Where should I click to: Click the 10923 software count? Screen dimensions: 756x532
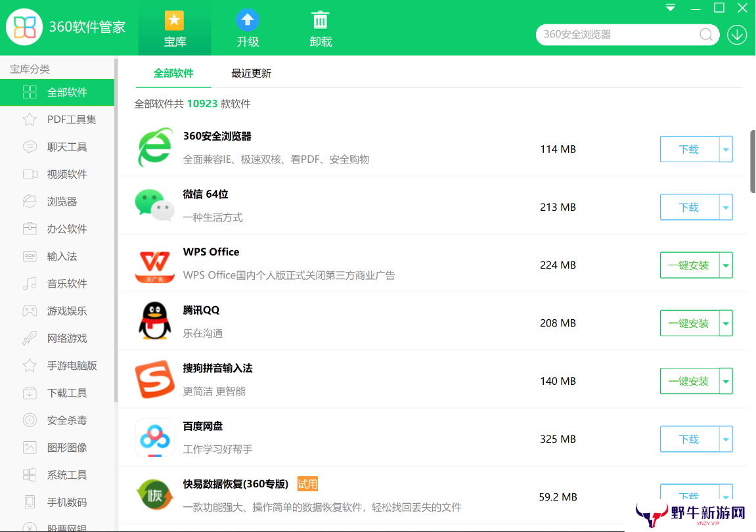click(202, 104)
